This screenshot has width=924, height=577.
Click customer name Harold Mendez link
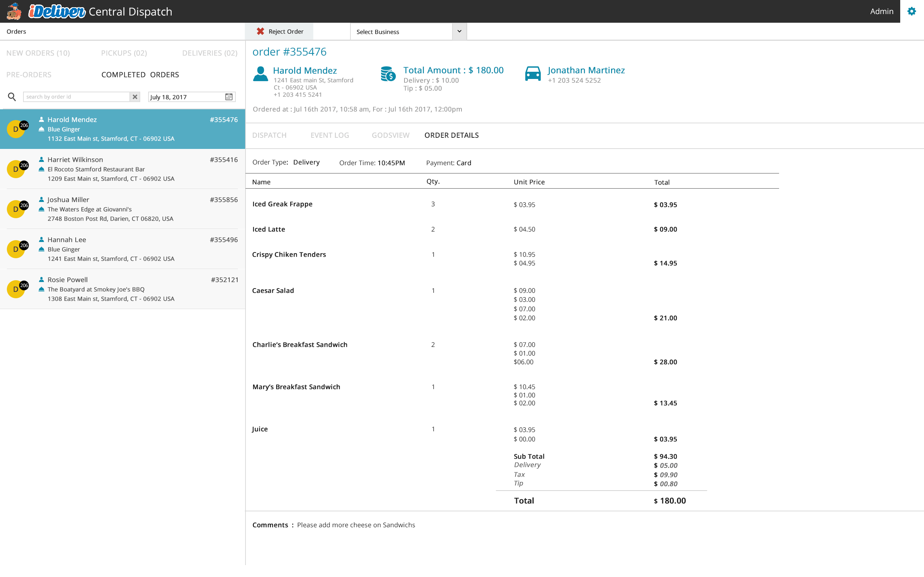click(305, 70)
